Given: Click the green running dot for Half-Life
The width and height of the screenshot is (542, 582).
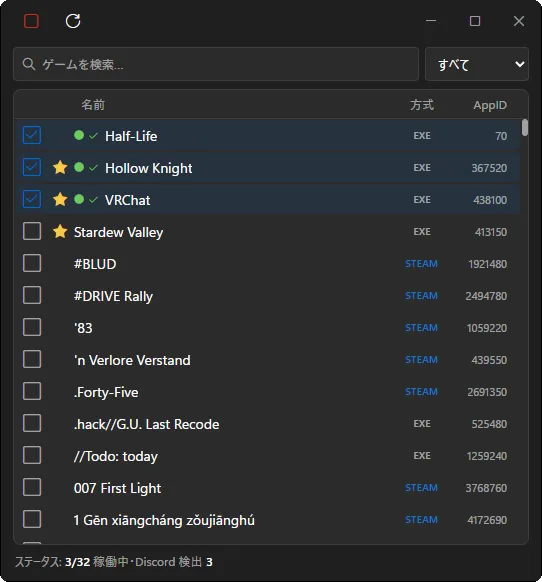Looking at the screenshot, I should click(79, 135).
